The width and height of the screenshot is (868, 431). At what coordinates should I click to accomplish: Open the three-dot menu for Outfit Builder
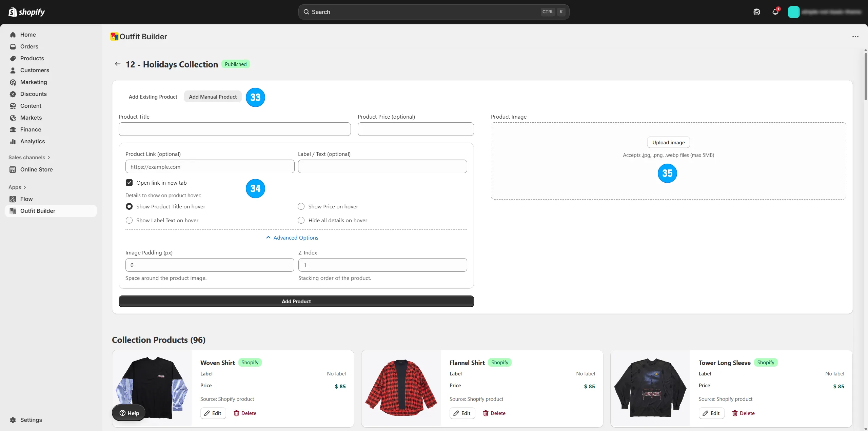pyautogui.click(x=855, y=37)
